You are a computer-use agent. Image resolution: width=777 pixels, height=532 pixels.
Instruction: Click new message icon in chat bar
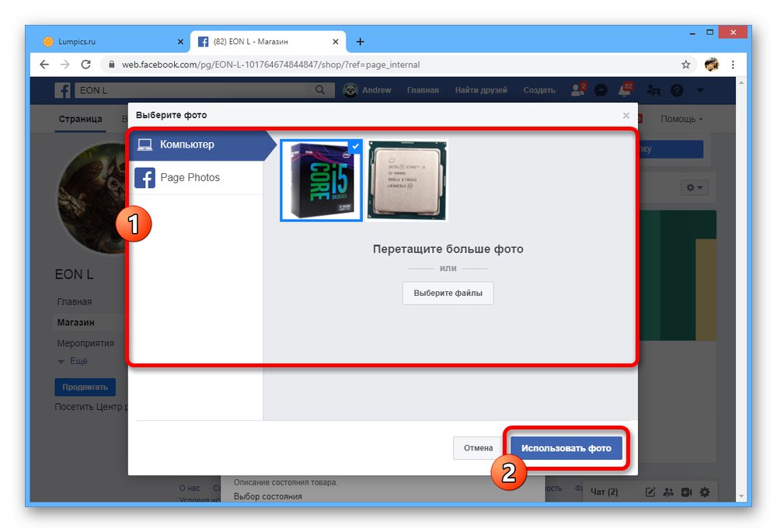coord(650,492)
